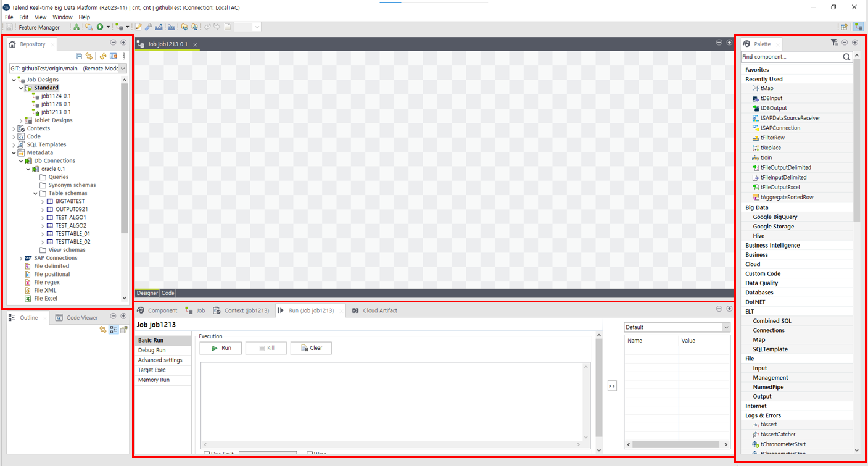Close the Job job1213 0.1 editor tab

click(x=195, y=45)
